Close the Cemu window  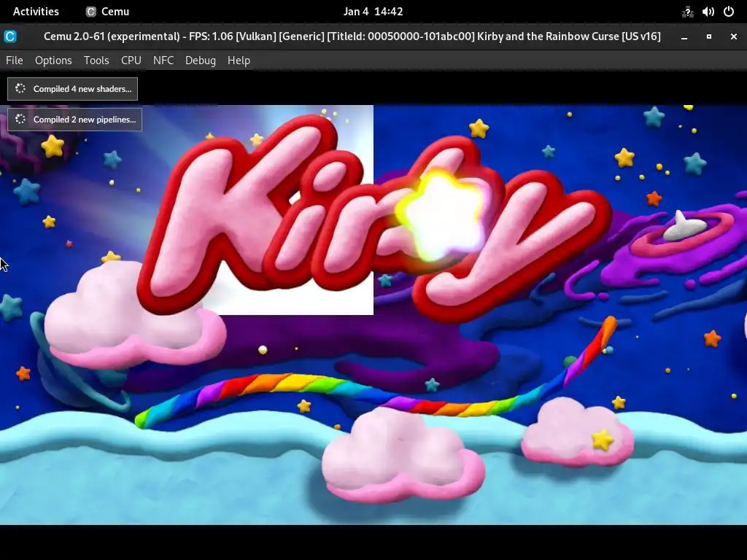[734, 36]
